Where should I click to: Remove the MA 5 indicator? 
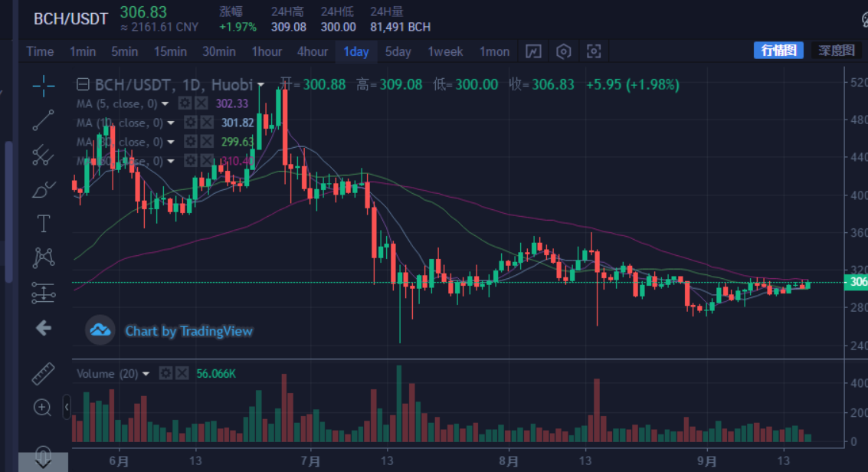201,103
